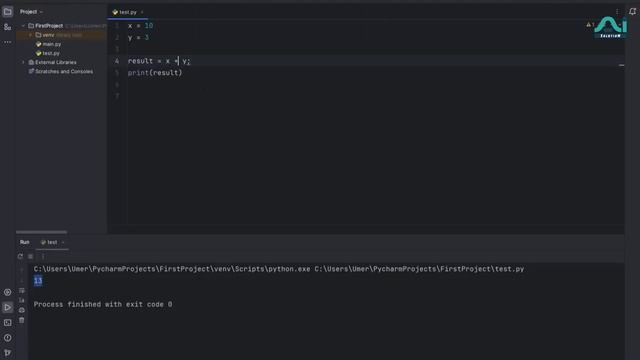Select the Run panel label
640x360 pixels.
(x=24, y=242)
